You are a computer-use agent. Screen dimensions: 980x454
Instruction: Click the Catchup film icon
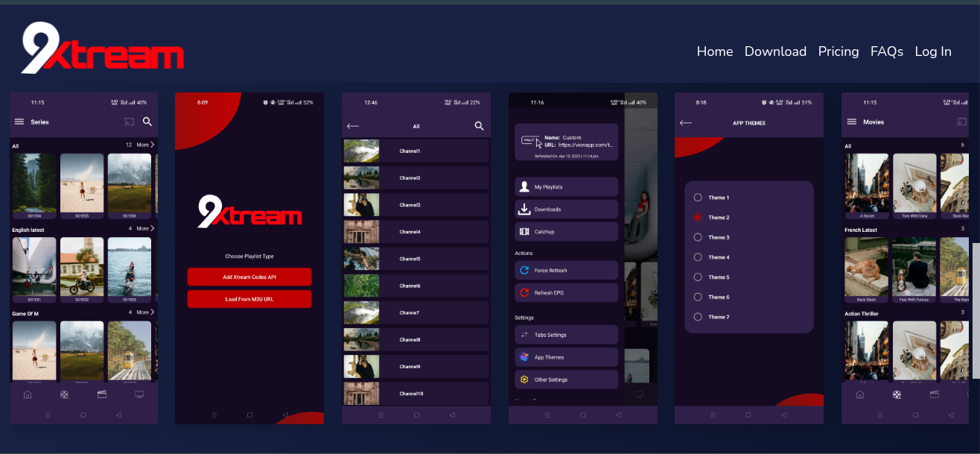point(524,232)
